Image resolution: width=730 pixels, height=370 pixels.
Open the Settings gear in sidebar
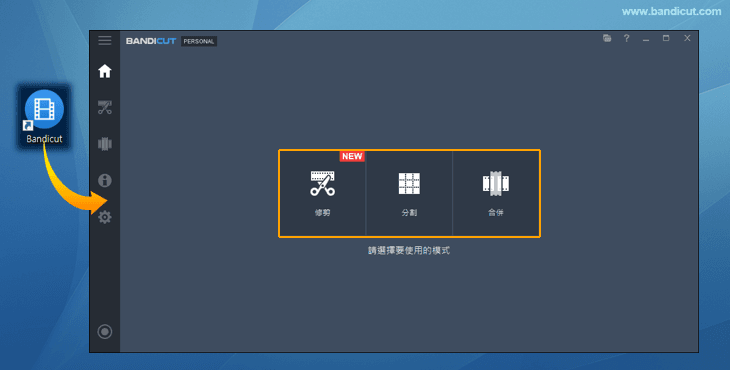(105, 217)
